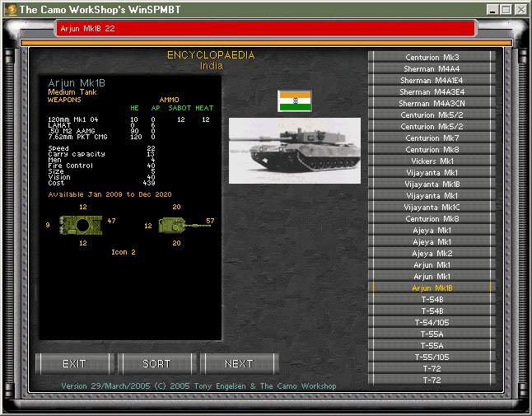
Task: Select highlighted Arjun Mk1B entry
Action: click(x=432, y=288)
